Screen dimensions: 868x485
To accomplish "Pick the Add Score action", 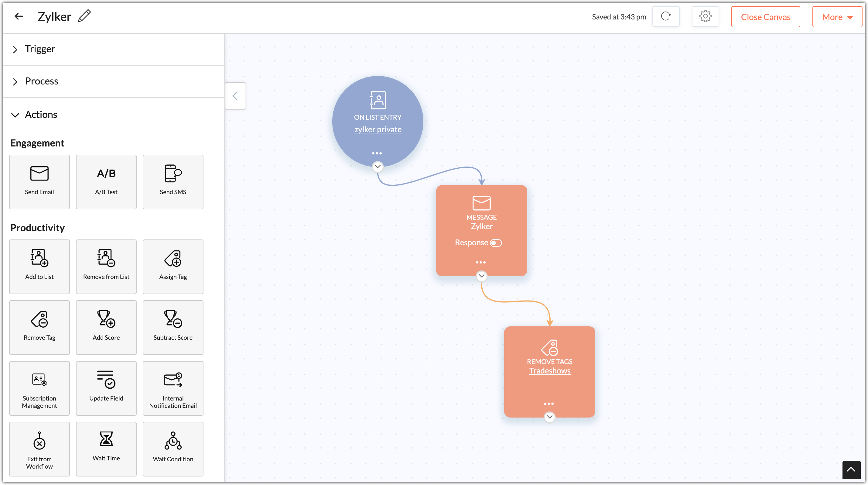I will [106, 327].
